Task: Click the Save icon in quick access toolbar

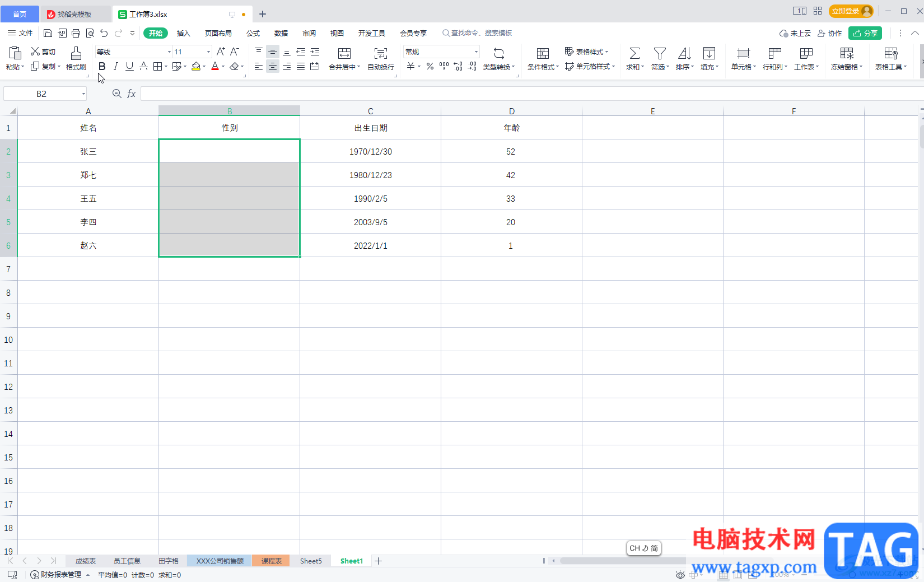Action: (x=48, y=33)
